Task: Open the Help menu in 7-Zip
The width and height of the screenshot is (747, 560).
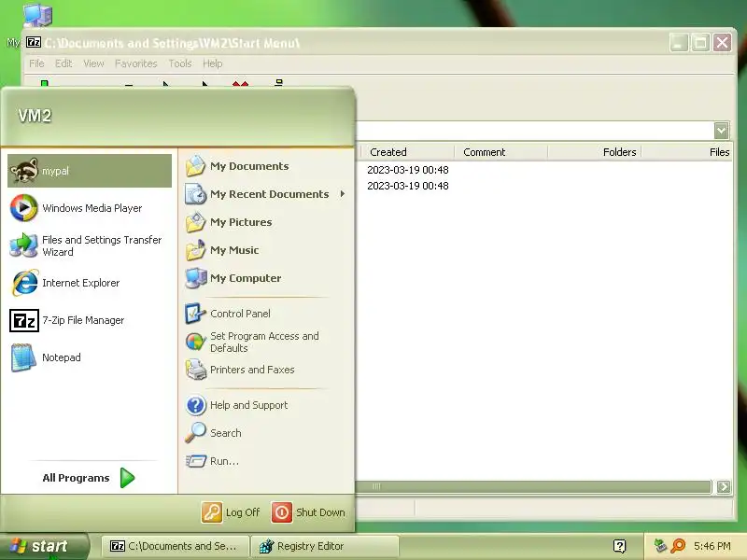Action: point(213,63)
